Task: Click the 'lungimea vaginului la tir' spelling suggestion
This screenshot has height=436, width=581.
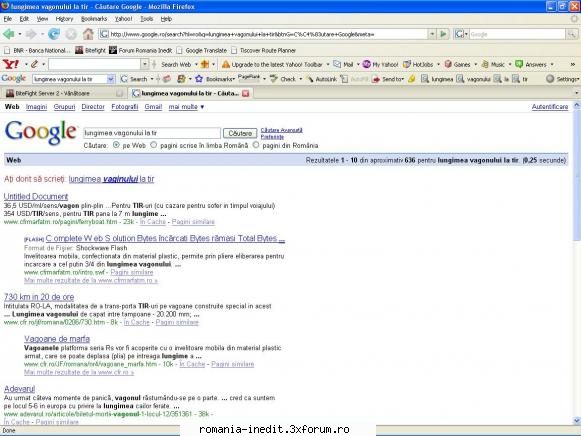Action: 111,179
